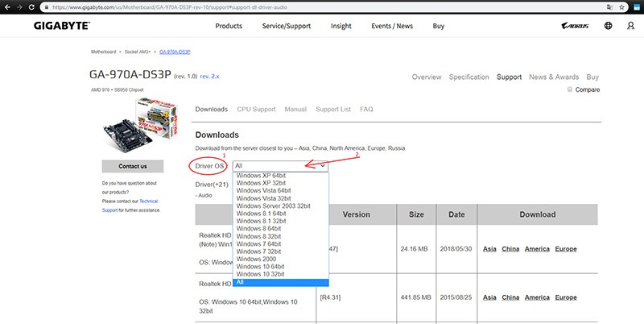Viewport: 644px width, 324px height.
Task: Click the browser back arrow
Action: point(7,7)
